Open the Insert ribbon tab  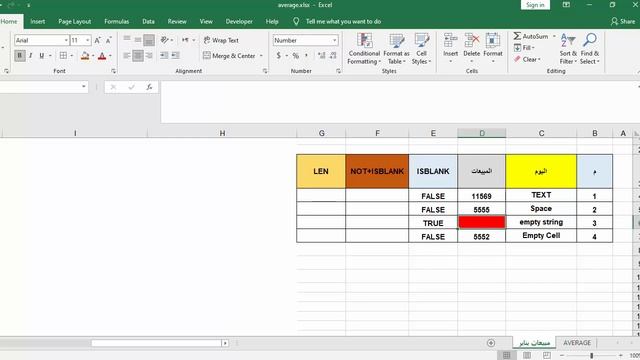click(x=38, y=22)
